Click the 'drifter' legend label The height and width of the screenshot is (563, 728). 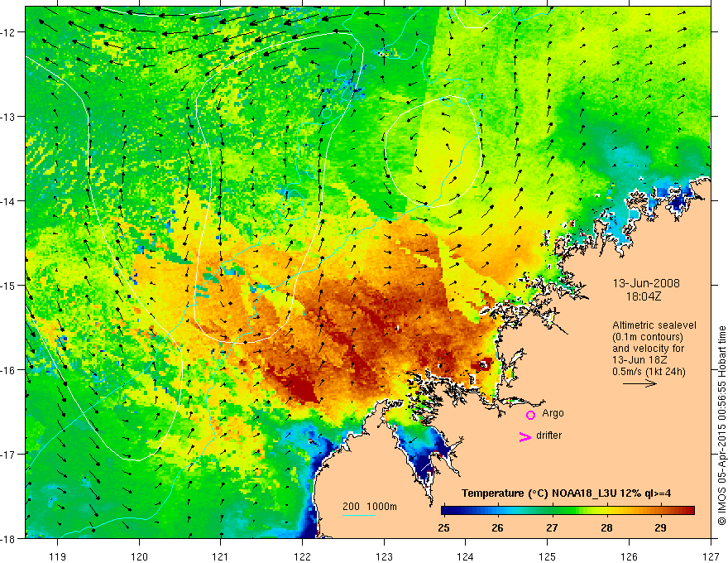[x=548, y=435]
